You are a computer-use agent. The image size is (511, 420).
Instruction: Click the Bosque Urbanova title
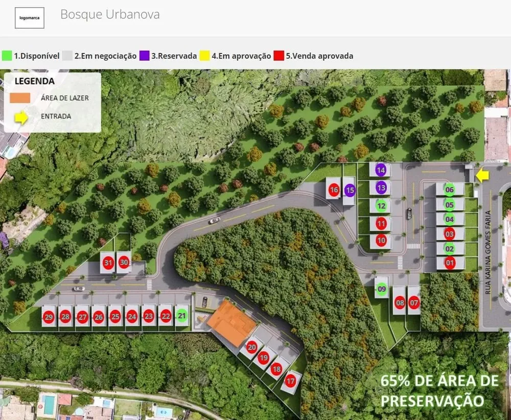coord(110,14)
